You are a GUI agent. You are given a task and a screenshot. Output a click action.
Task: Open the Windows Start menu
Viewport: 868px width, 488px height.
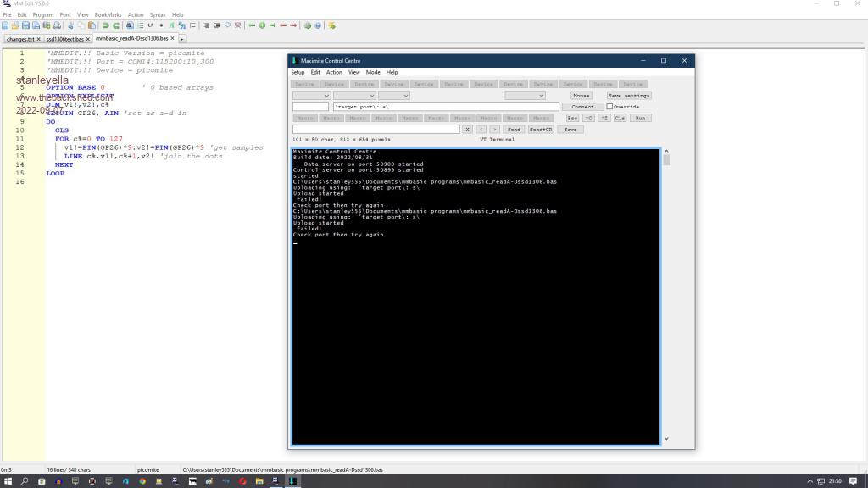pos(7,481)
